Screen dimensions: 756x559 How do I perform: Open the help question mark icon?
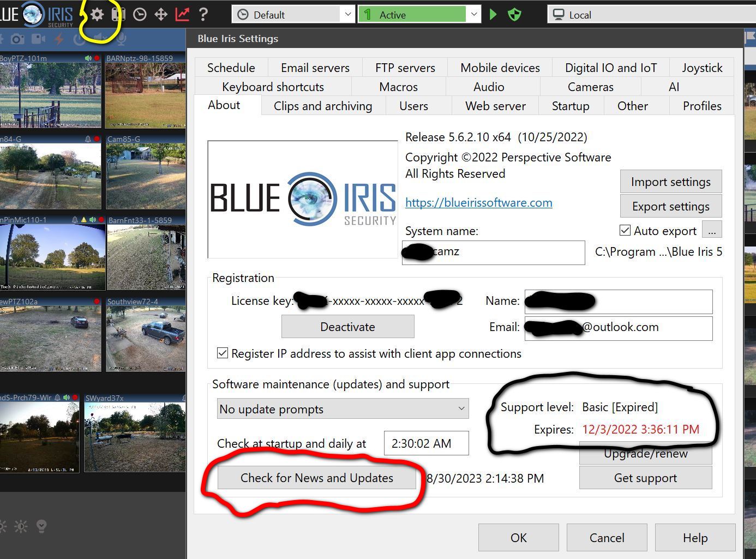[x=203, y=15]
